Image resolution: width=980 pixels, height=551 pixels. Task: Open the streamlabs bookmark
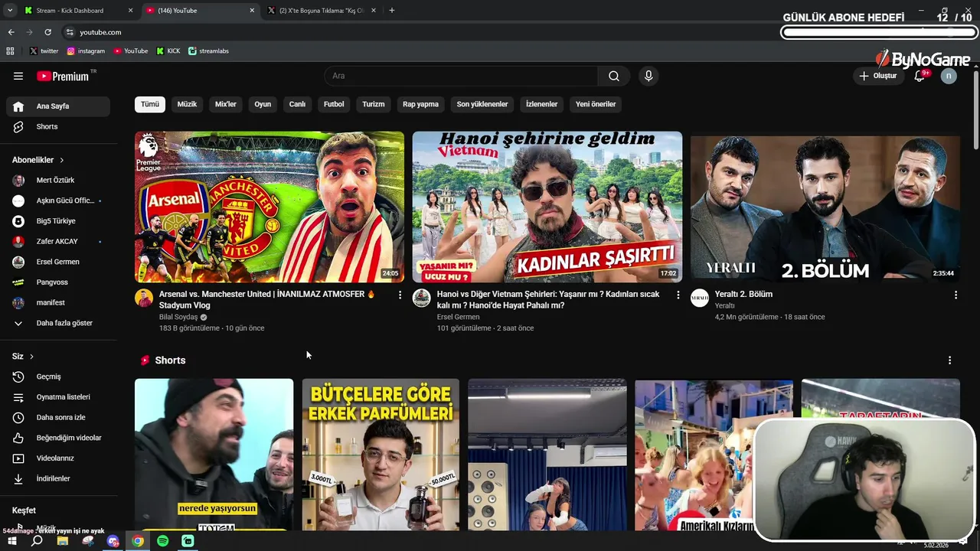(208, 51)
